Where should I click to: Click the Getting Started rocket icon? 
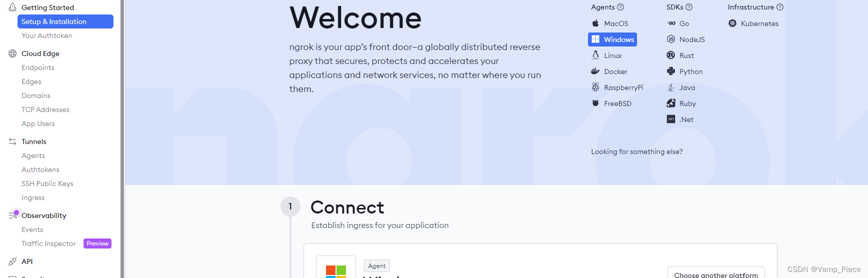point(12,7)
